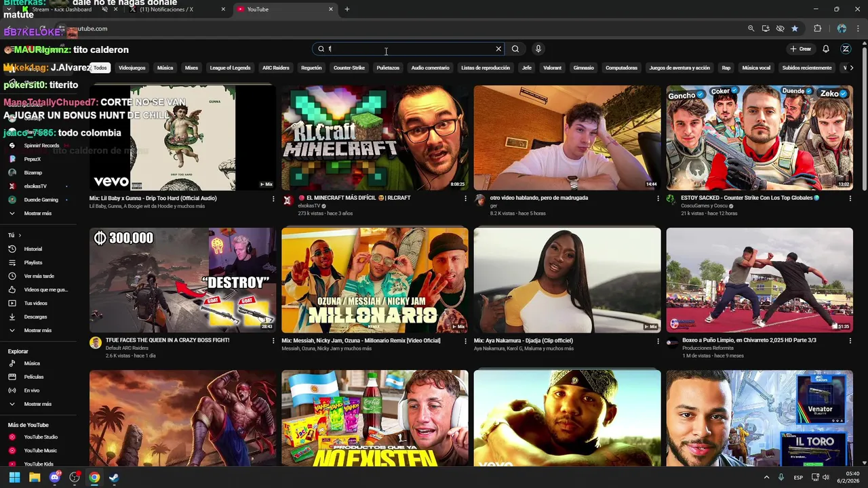Open the Chrome extensions puzzle icon

click(x=817, y=28)
